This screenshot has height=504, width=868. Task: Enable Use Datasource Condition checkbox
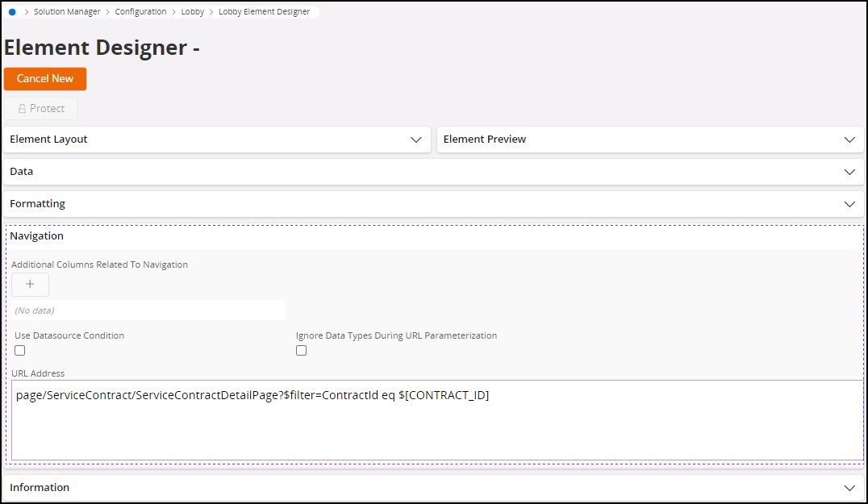(x=20, y=351)
